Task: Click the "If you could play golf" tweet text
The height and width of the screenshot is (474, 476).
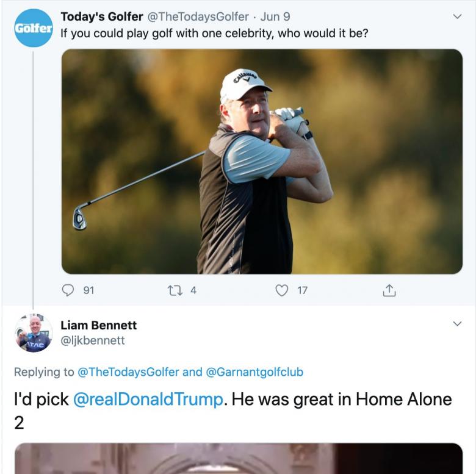Action: pos(214,32)
